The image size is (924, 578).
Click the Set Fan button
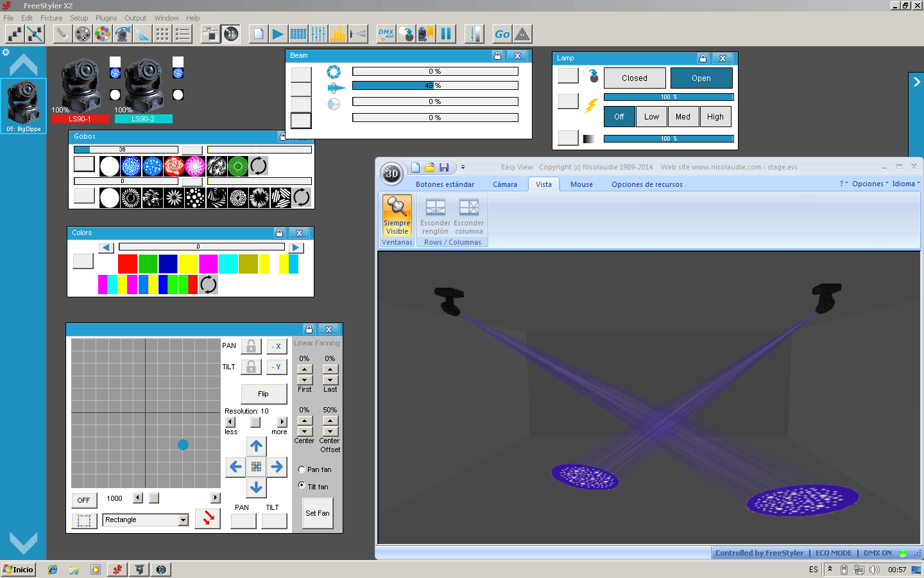coord(318,513)
